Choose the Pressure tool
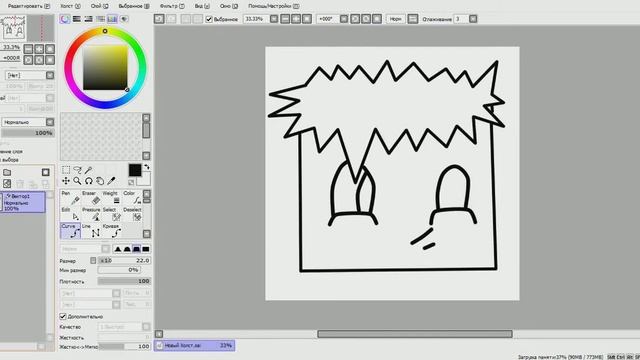640x360 pixels. tap(91, 214)
